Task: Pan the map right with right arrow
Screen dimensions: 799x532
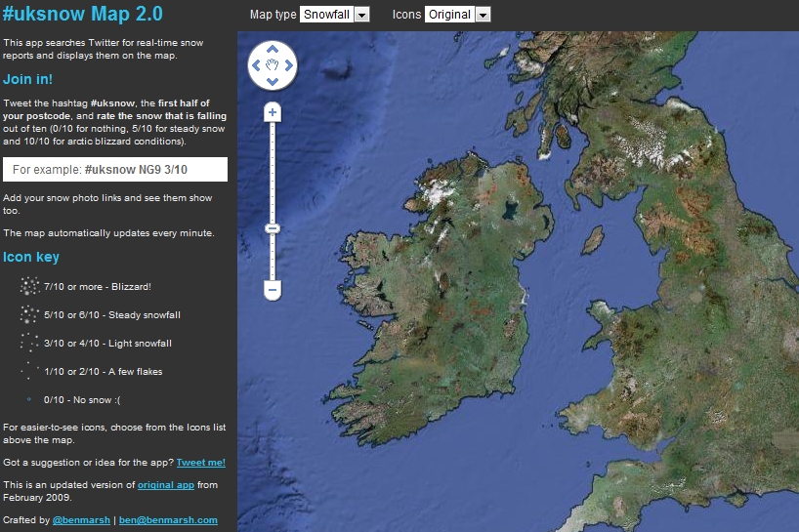Action: tap(289, 65)
